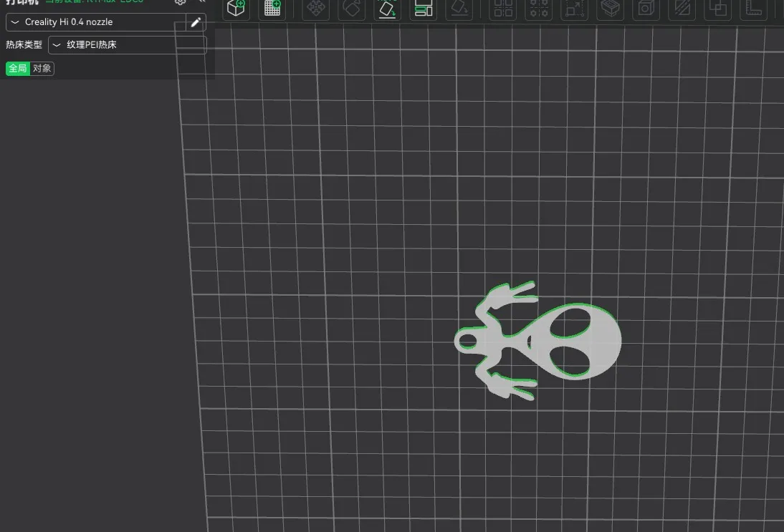
Task: Open the 纹理PEI热床 bed type dropdown
Action: [x=127, y=45]
